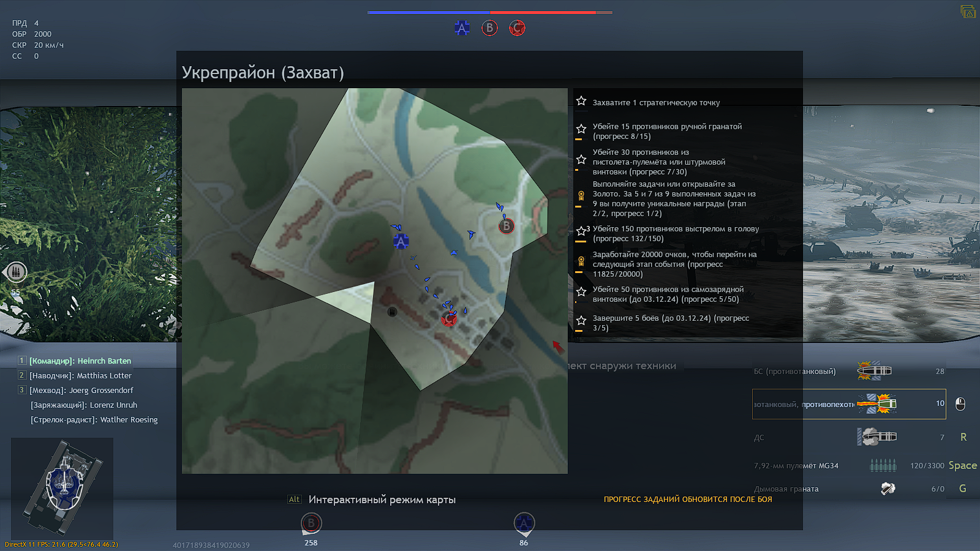The image size is (980, 551).
Task: Click the 'ПРД 4' gear readout
Action: [x=25, y=23]
